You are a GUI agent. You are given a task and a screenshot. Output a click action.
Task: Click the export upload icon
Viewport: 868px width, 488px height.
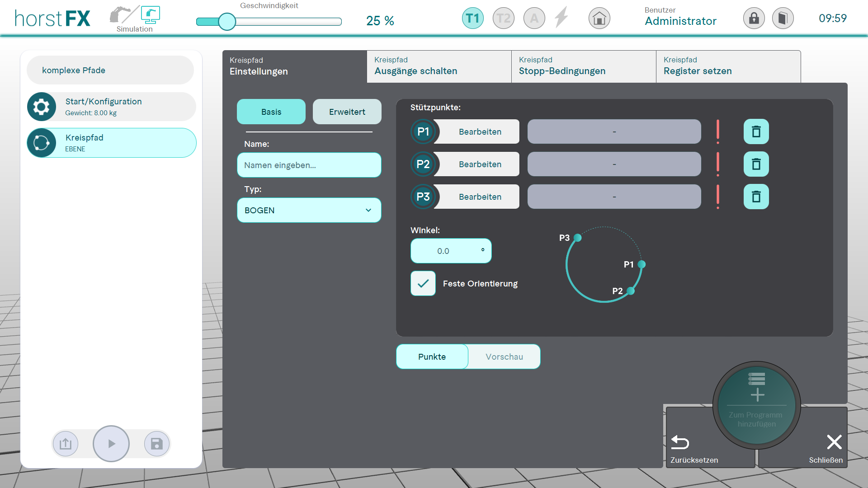(66, 444)
